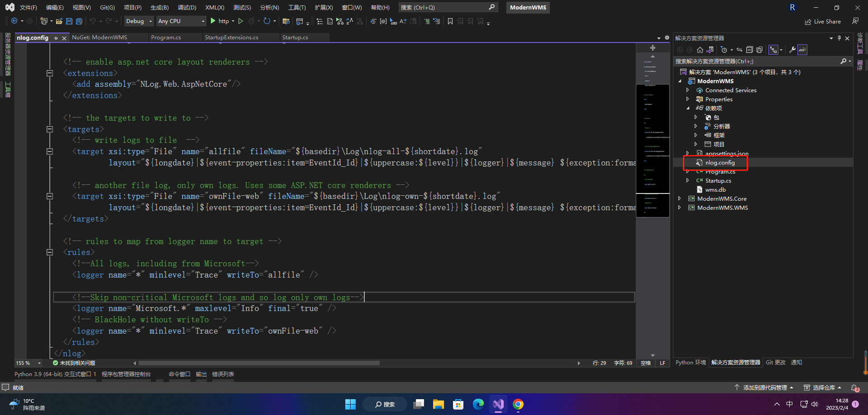Click the Undo icon in toolbar

[x=93, y=21]
